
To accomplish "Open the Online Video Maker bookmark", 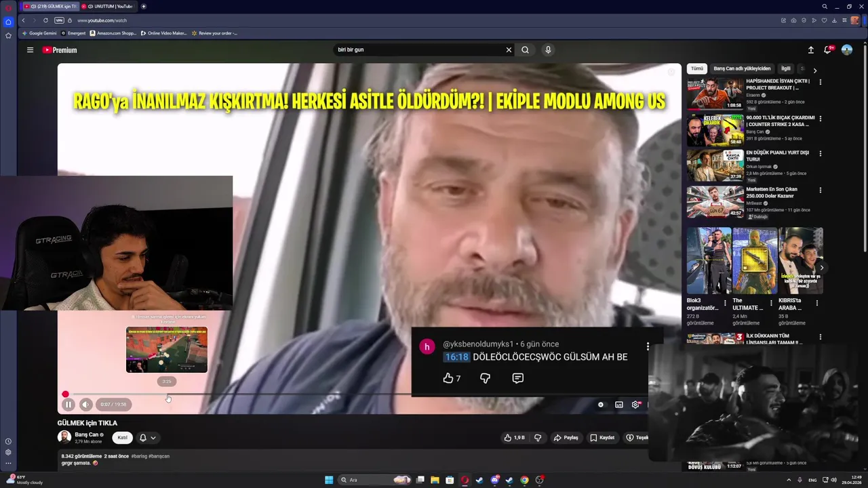I will click(x=163, y=33).
